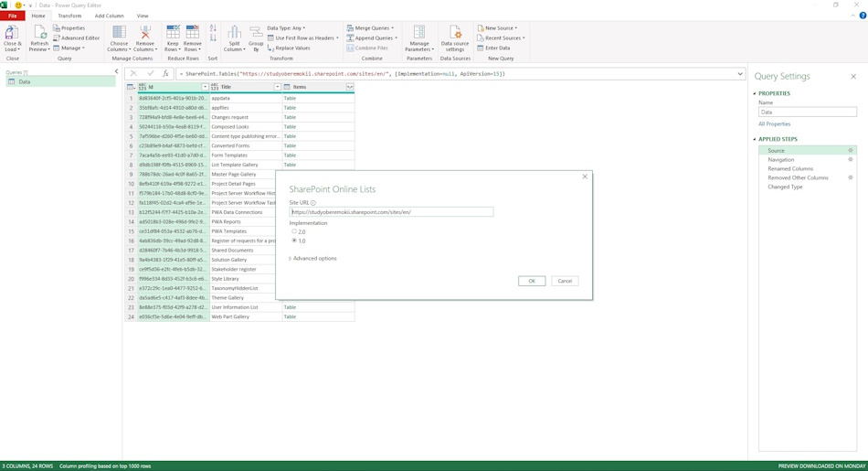Cancel the formula bar edit with the X
The width and height of the screenshot is (868, 471).
point(133,73)
